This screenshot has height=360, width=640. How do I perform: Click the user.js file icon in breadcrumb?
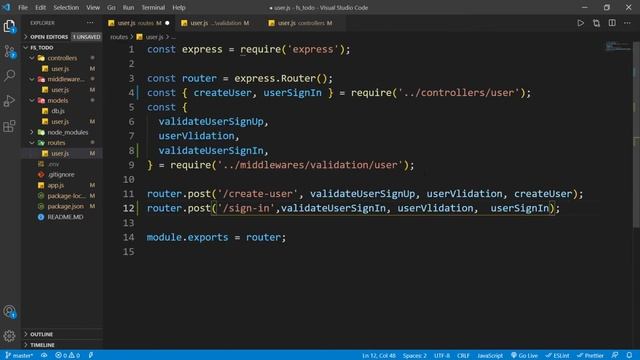(140, 37)
